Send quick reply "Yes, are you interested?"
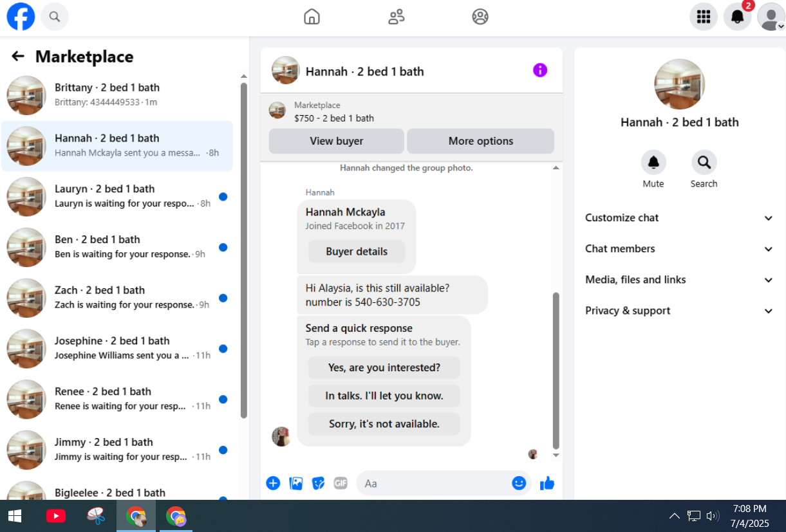The width and height of the screenshot is (786, 532). coord(384,368)
